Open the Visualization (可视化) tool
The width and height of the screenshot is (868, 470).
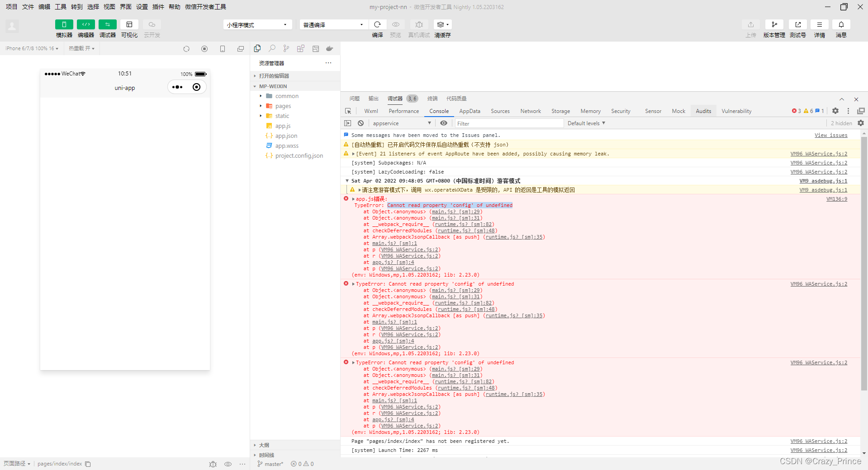(129, 24)
